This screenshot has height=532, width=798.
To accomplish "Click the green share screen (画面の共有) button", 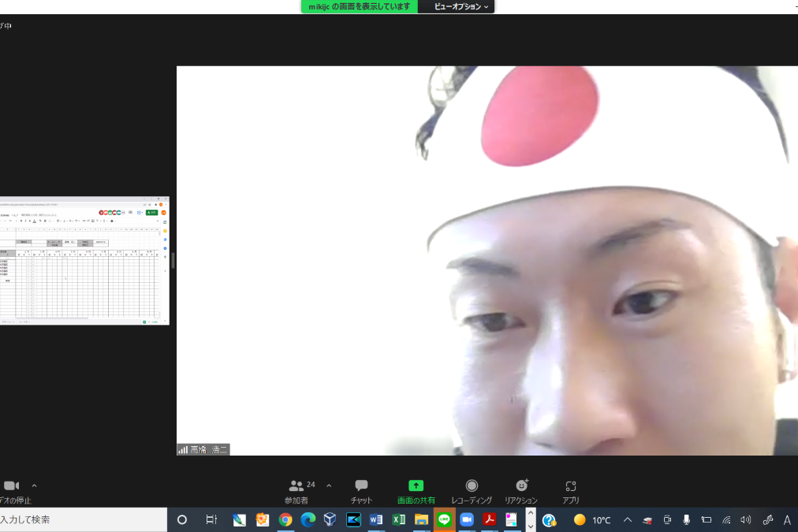I will click(416, 490).
